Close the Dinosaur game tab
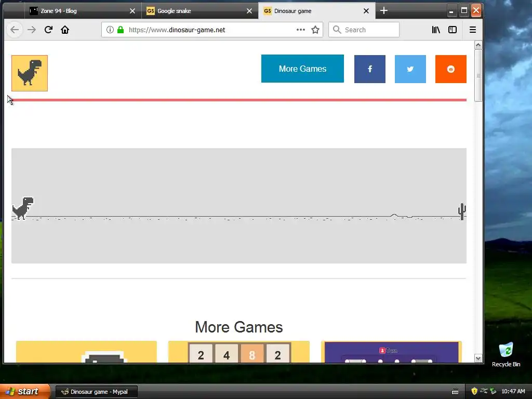 [x=366, y=11]
